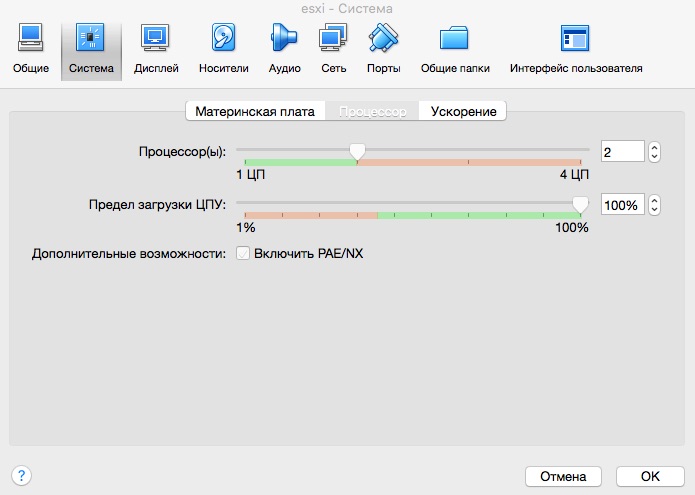Change CPU load limit with stepper arrows
The width and height of the screenshot is (695, 495).
click(x=655, y=205)
